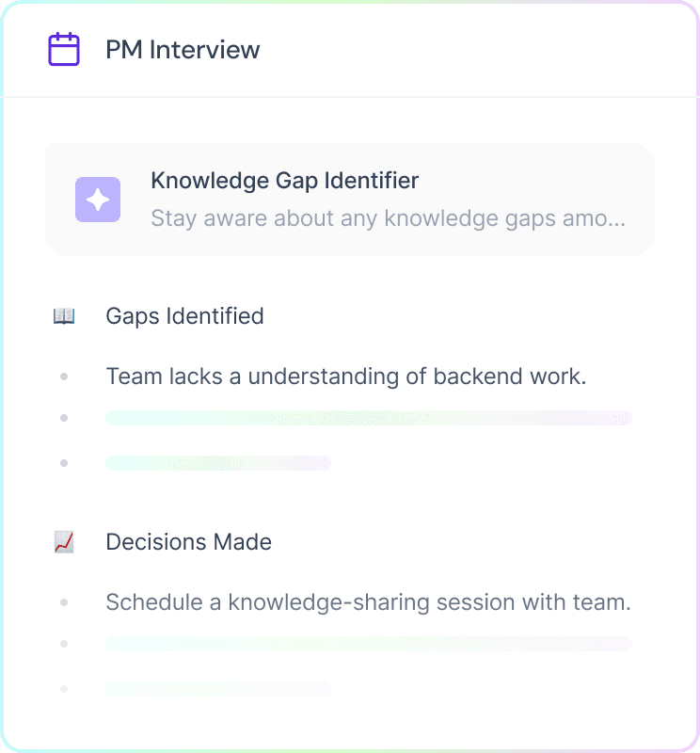Click the second bullet under Gaps Identified

tap(64, 418)
